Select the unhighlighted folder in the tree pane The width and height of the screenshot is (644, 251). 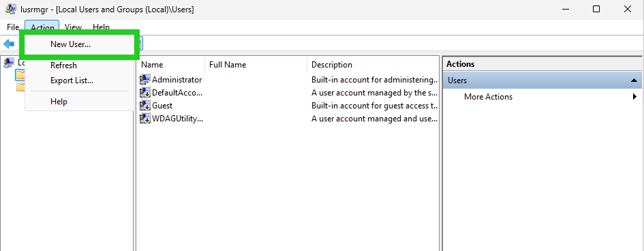pyautogui.click(x=20, y=87)
